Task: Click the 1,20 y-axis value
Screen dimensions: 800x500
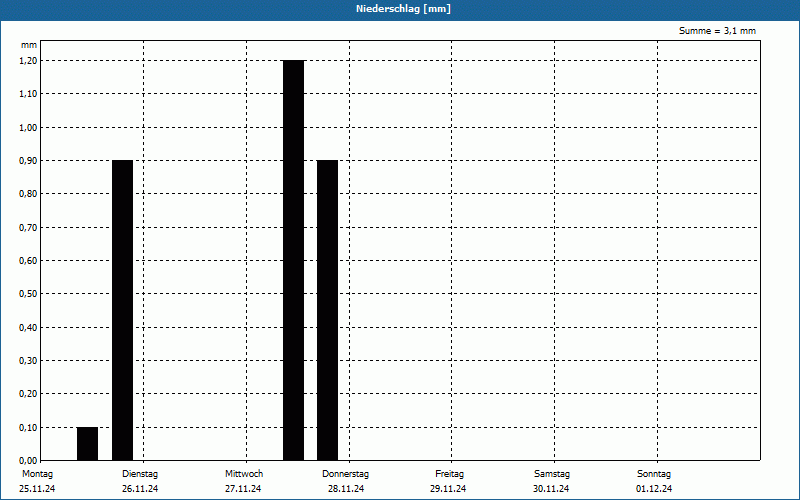Action: pos(28,61)
